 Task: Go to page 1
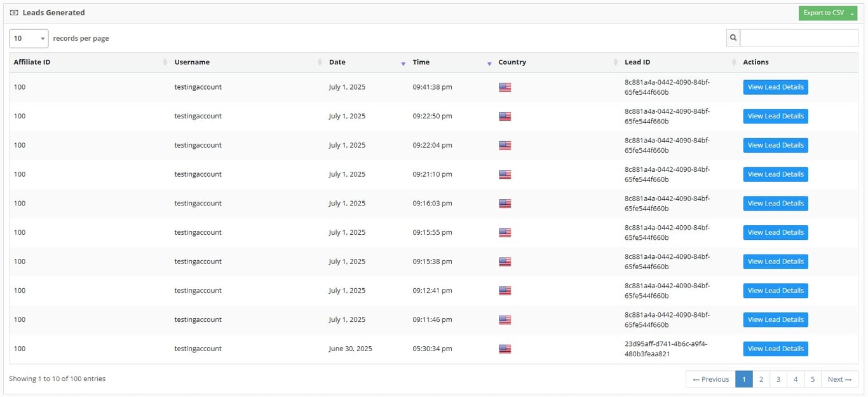pyautogui.click(x=743, y=379)
